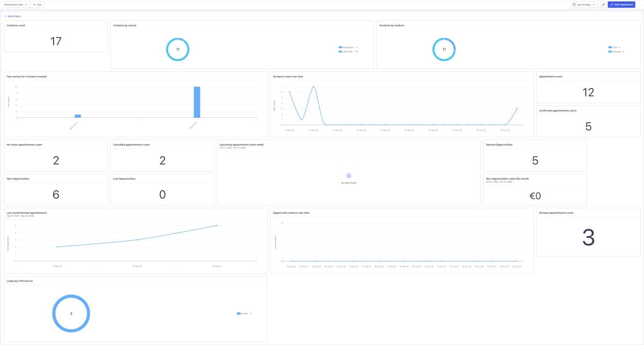This screenshot has width=644, height=345.
Task: Click the Contacts count over time title
Action: tap(288, 76)
